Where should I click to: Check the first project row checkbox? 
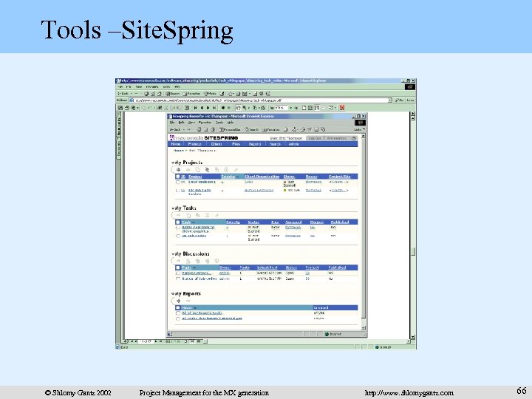pos(177,183)
